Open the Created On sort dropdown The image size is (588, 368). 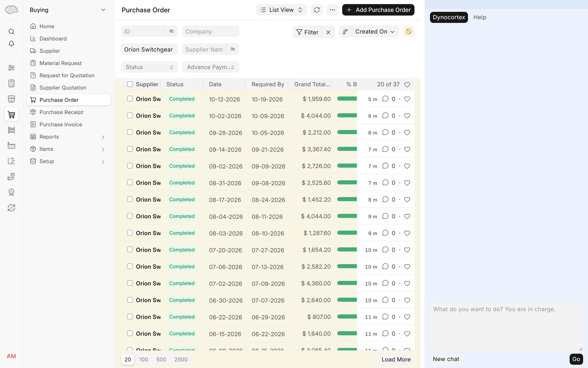375,32
